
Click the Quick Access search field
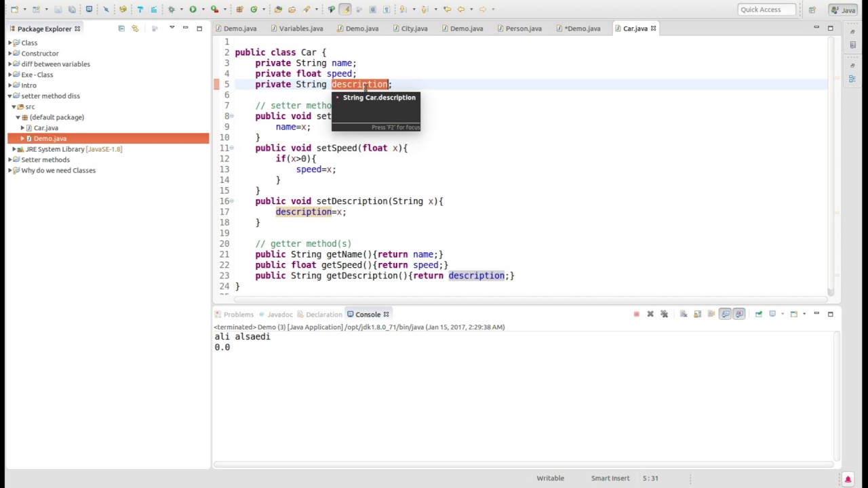tap(766, 9)
